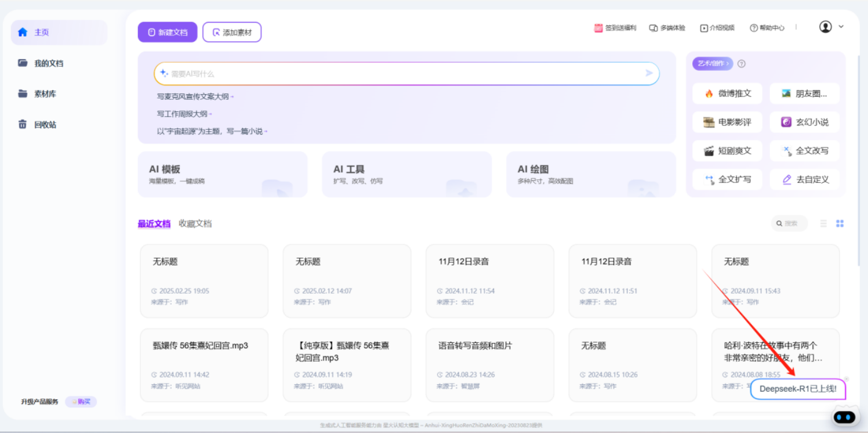Select the 微博推文 template
Viewport: 868px width, 433px height.
tap(727, 93)
